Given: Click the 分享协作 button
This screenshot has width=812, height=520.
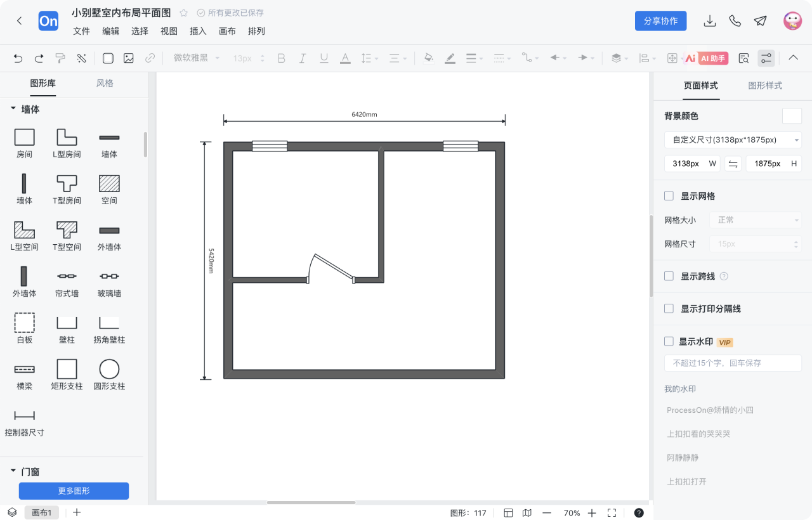Looking at the screenshot, I should 660,21.
